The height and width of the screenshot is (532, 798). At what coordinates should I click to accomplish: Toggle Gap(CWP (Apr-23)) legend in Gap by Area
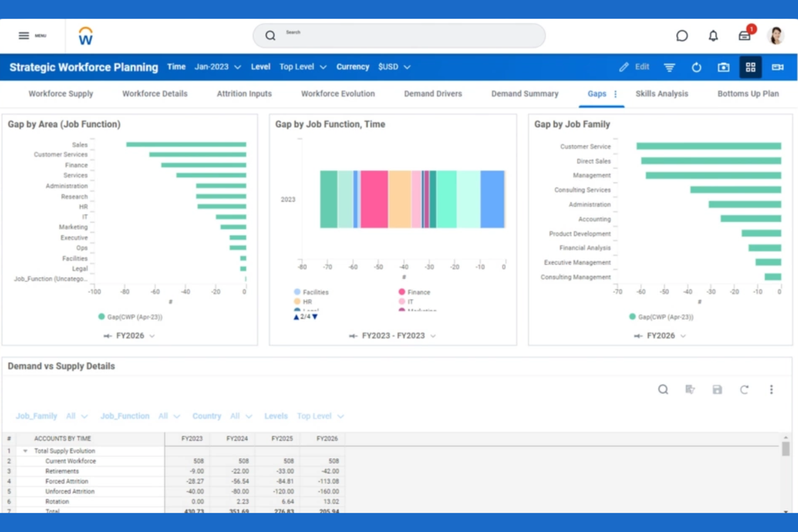(130, 317)
